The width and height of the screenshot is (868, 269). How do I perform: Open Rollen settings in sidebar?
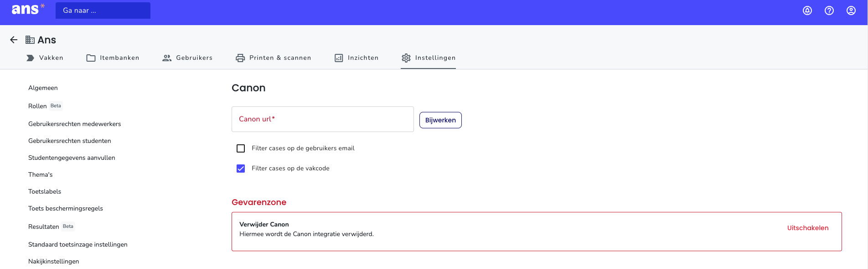tap(37, 106)
